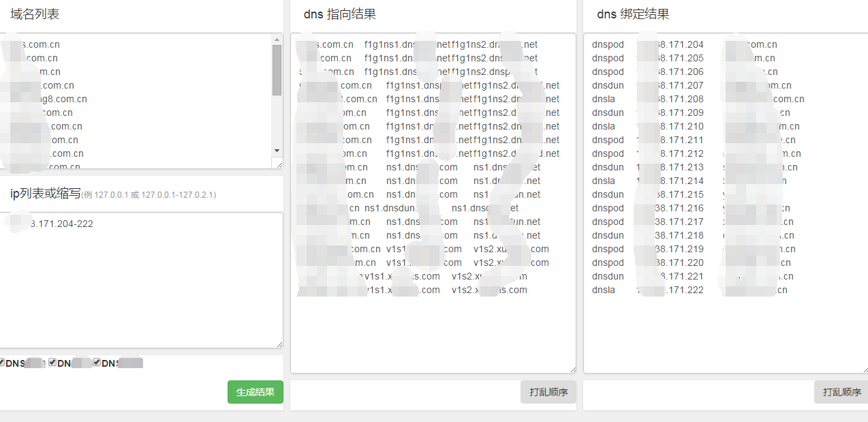Click resize grip of dns 指向结果 box
This screenshot has height=422, width=868.
[x=571, y=369]
